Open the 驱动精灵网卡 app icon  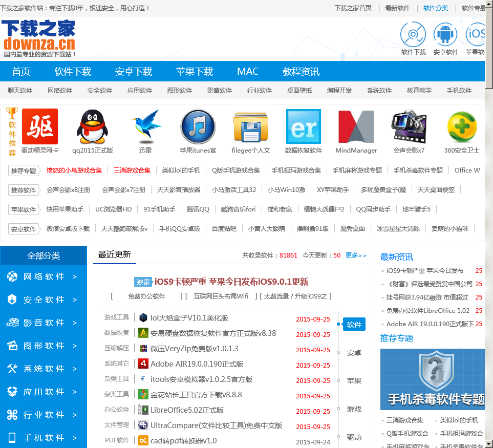[x=40, y=126]
